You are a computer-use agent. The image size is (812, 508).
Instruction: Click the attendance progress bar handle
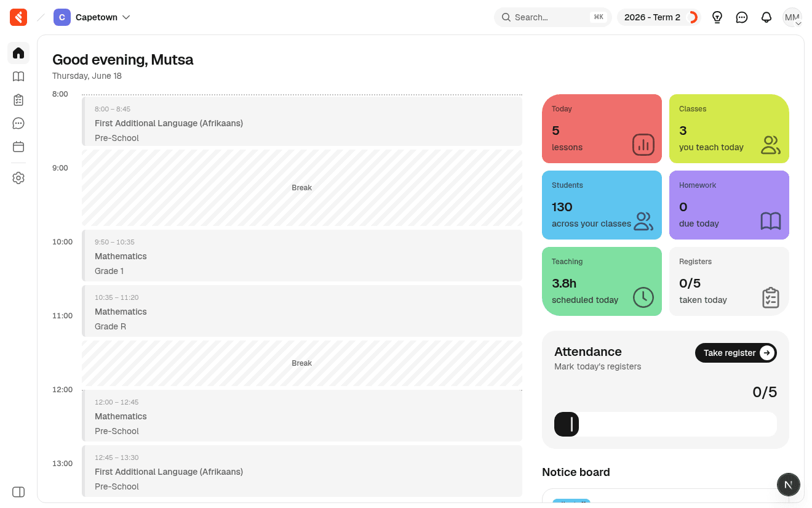point(567,424)
